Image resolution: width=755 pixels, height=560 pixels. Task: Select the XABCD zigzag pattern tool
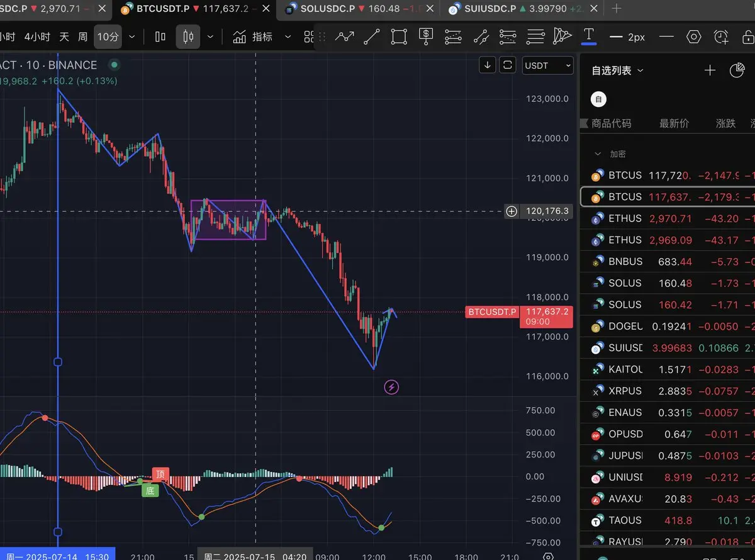coord(345,36)
